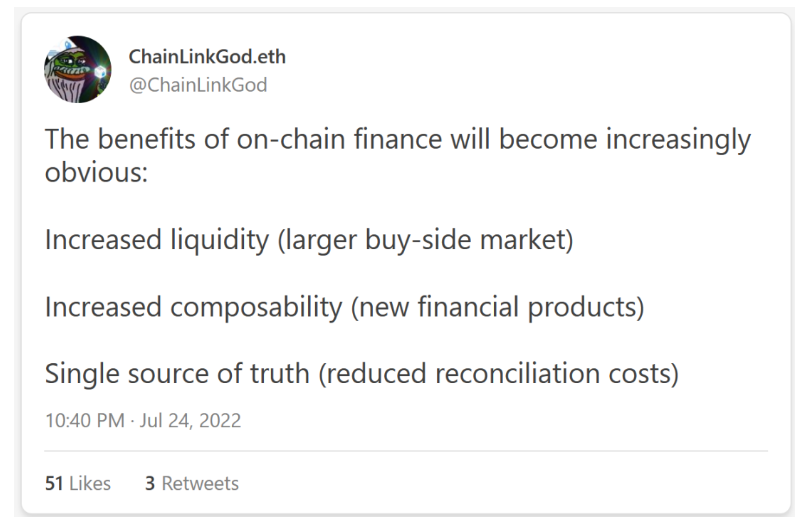Click the new financial products text
The image size is (807, 524).
(x=498, y=307)
